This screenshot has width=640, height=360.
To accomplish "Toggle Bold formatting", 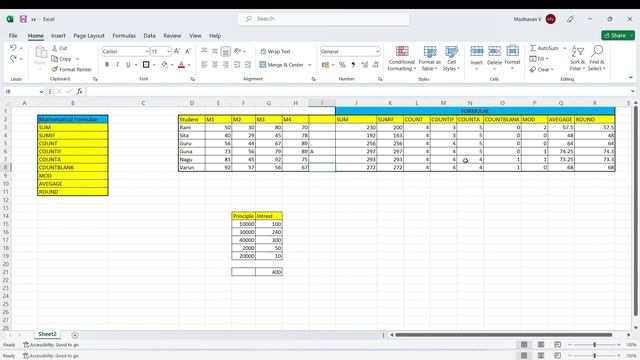I will click(x=107, y=64).
